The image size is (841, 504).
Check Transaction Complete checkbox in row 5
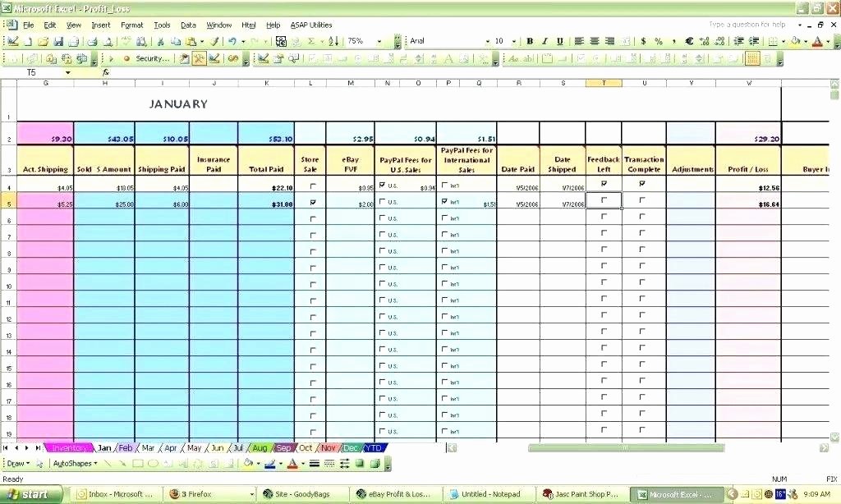click(x=642, y=200)
